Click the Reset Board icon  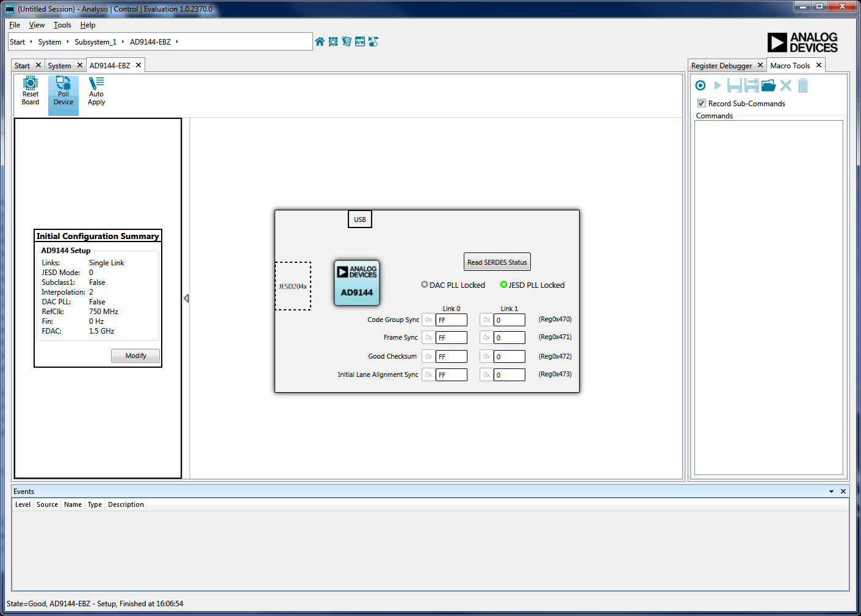click(31, 91)
